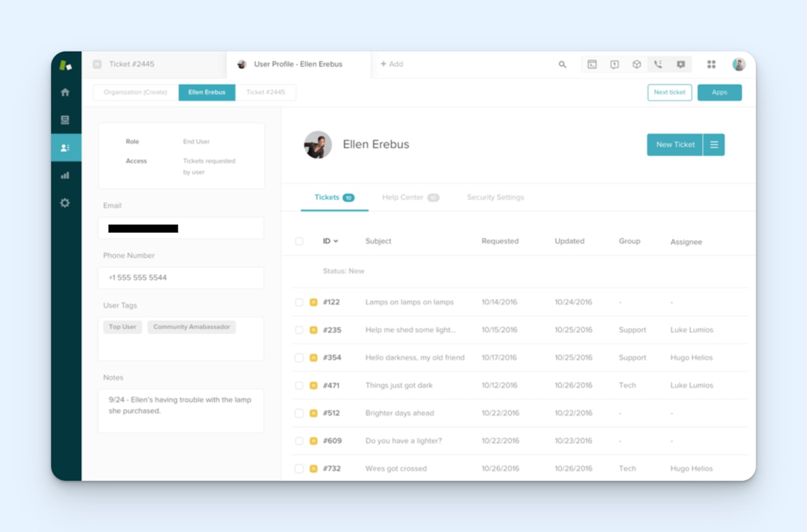Click the Next ticket button
Screen dimensions: 807x532
(669, 93)
